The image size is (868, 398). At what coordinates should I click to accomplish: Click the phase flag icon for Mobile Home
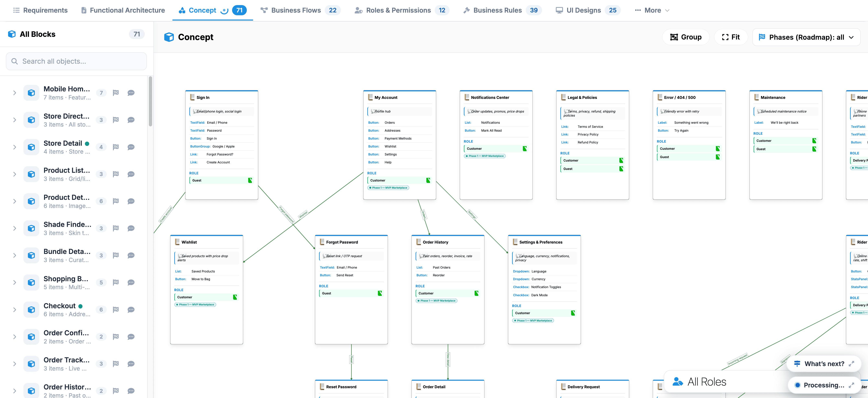(116, 93)
